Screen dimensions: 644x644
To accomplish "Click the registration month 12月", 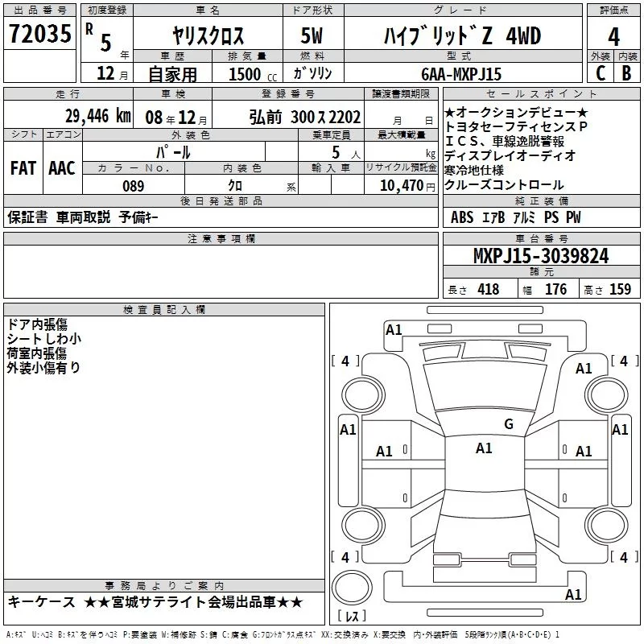I will click(112, 73).
